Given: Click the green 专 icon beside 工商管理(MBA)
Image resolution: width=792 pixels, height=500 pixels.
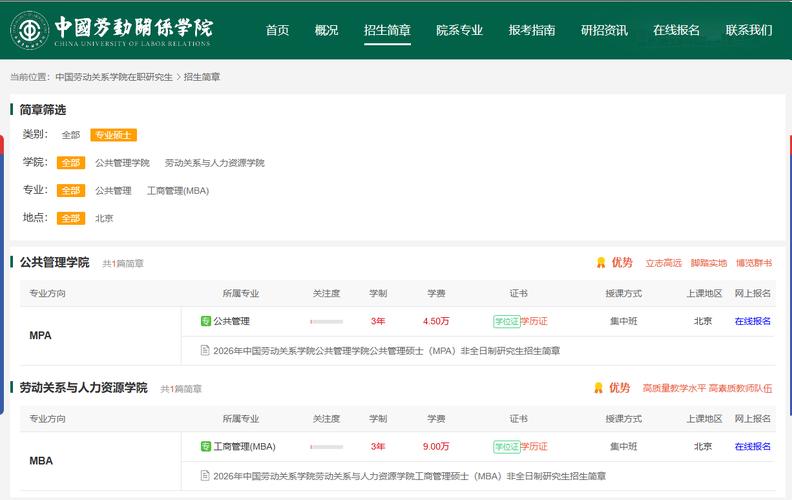Looking at the screenshot, I should [206, 446].
